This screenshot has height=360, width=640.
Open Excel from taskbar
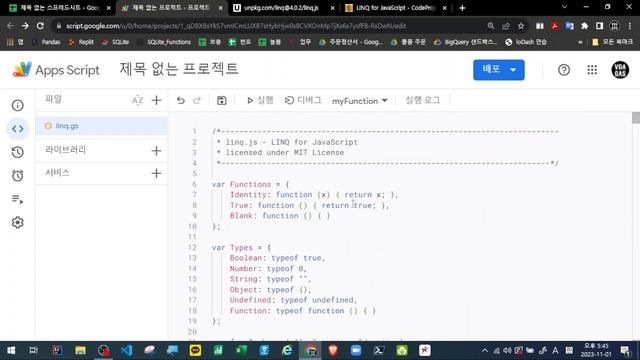coord(241,350)
